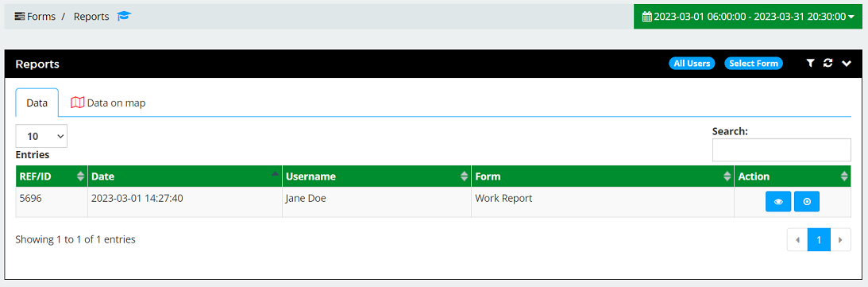The width and height of the screenshot is (868, 287).
Task: Switch to the Data on map tab
Action: 109,103
